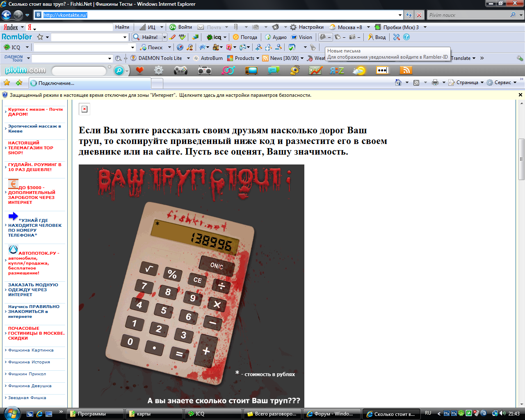Open link ГУДЛАЙН. РОУМИНГ В 10 РАЗ ДЕШЕВЛЕ!

pos(35,167)
